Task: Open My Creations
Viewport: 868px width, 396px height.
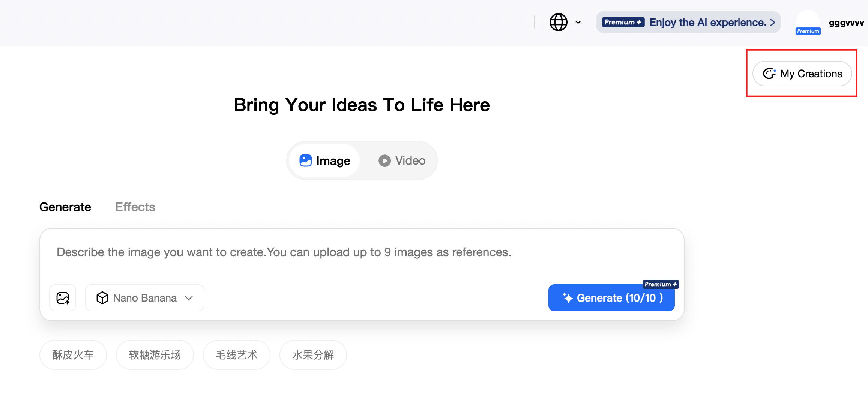Action: click(x=802, y=73)
